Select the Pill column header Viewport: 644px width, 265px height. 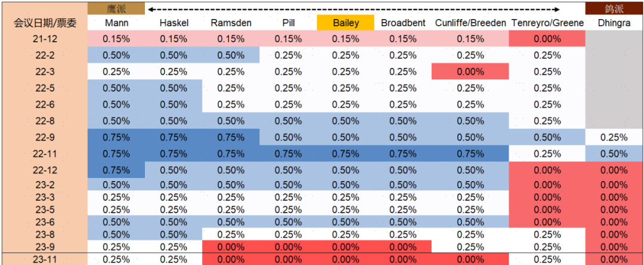click(x=288, y=23)
